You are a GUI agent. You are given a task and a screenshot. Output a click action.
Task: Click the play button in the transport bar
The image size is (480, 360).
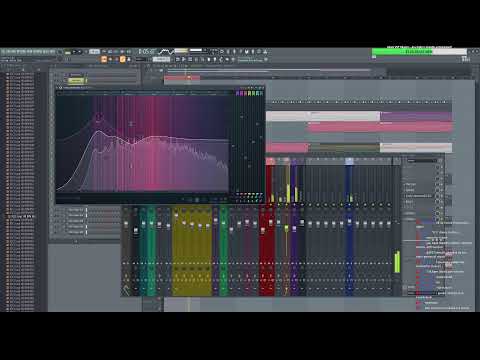pos(74,52)
